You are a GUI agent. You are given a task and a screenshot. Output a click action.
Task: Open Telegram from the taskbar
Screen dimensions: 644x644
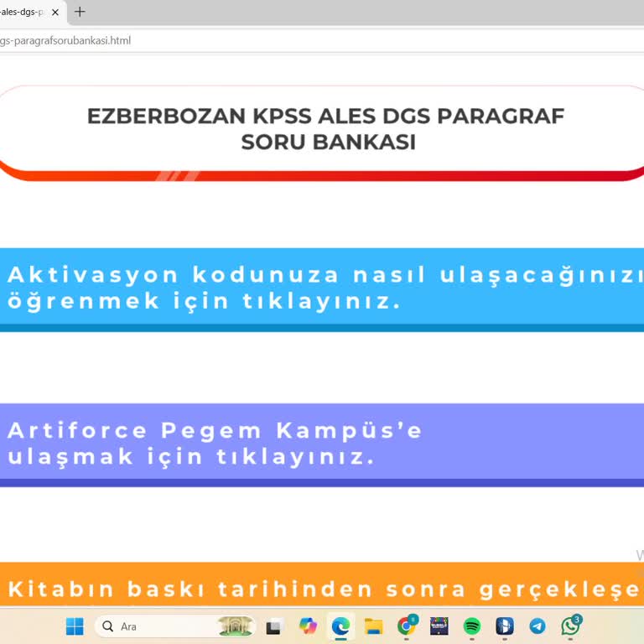538,626
